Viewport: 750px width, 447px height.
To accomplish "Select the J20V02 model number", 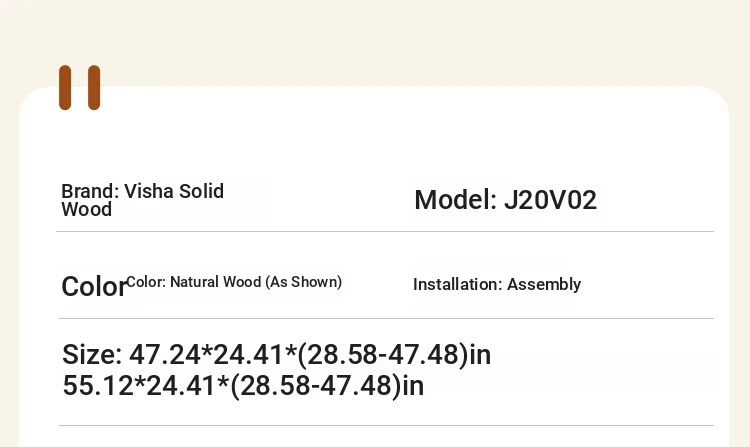I will (x=551, y=200).
